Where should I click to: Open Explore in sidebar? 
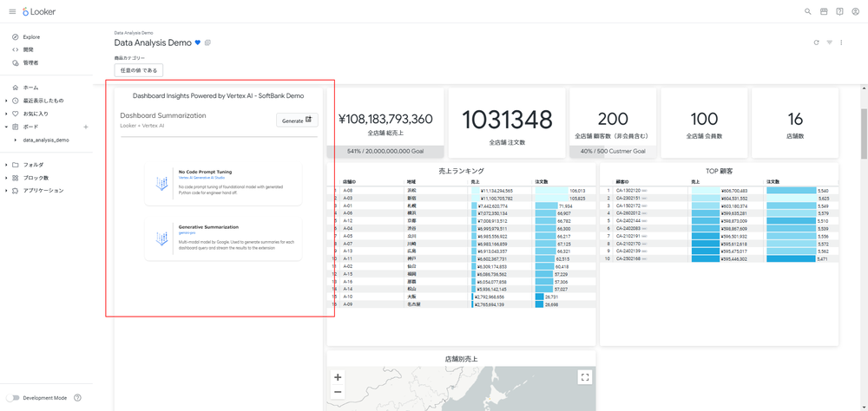click(31, 37)
